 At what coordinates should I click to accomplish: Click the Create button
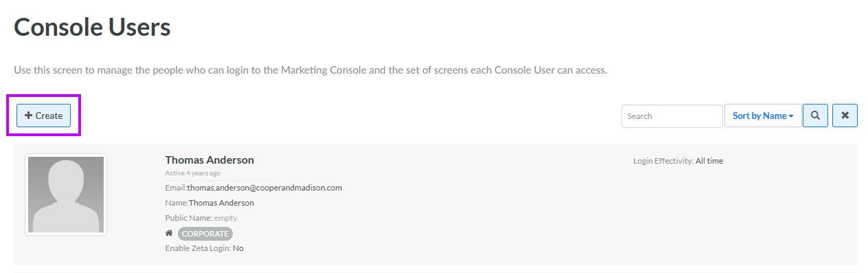43,116
